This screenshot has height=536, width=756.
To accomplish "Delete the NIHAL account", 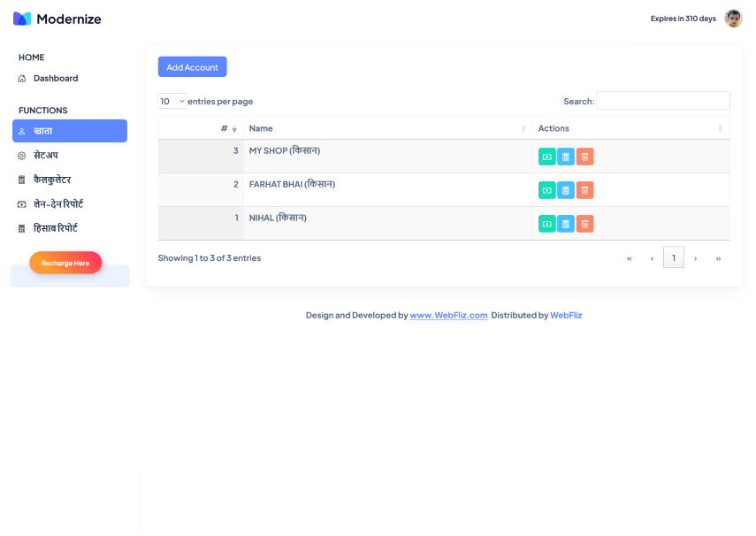I will (x=584, y=224).
